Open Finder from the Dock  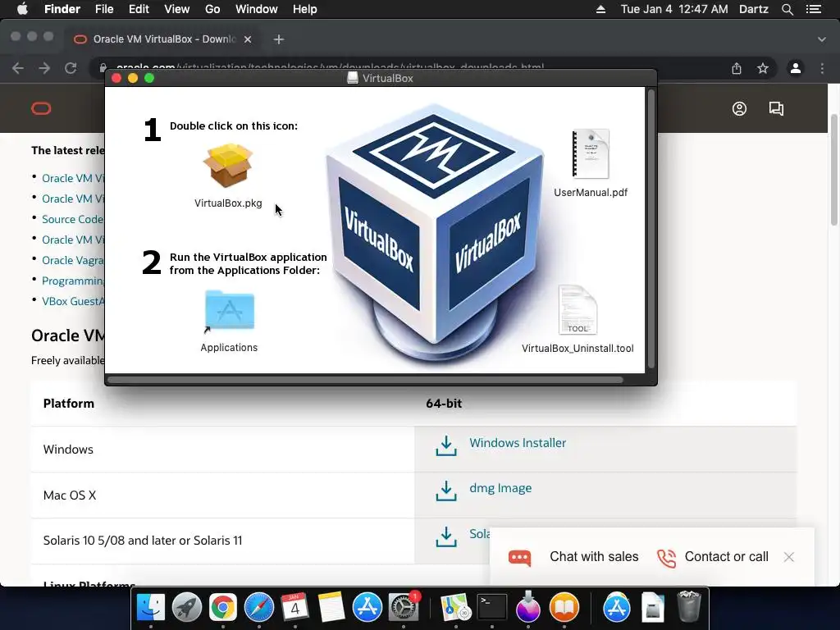(151, 607)
